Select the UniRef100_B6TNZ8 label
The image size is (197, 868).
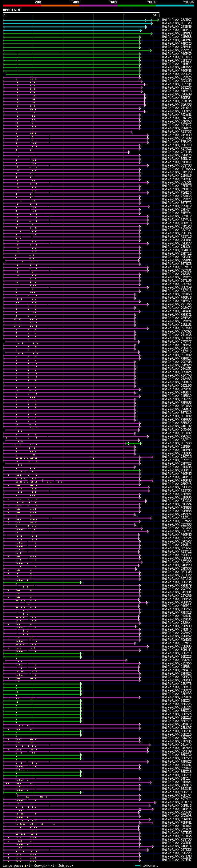coord(177,264)
